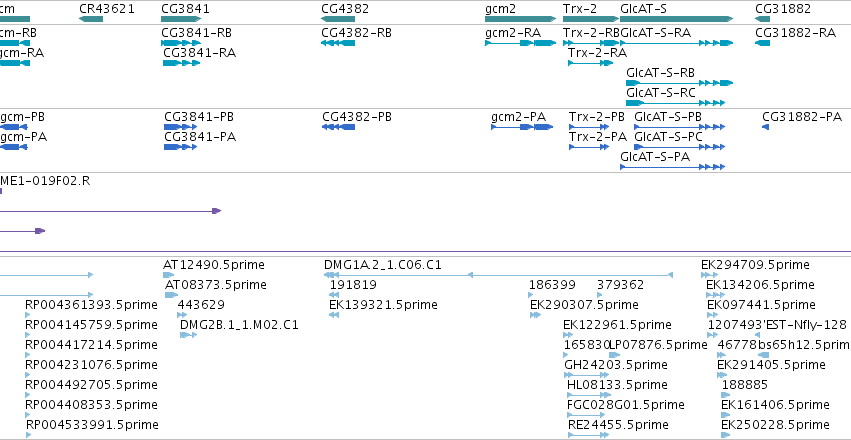
Task: Click the BACR ME1-019F02.R label
Action: [x=45, y=181]
